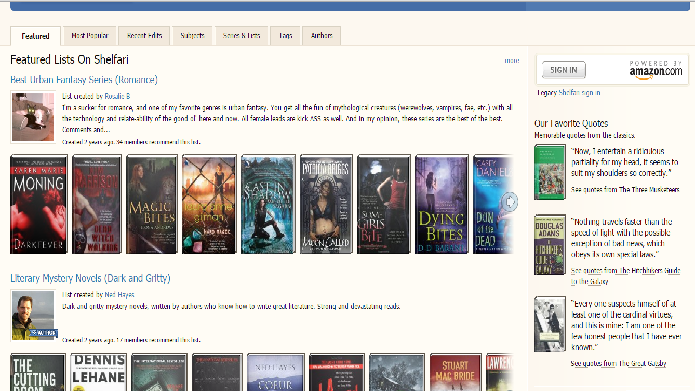Click Rosalie B's cat avatar image

[33, 117]
